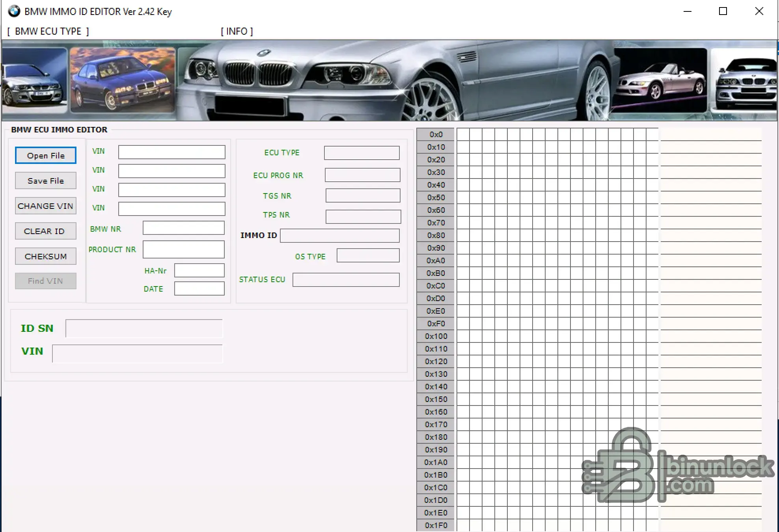
Task: Click the large VIN field below ID SN
Action: click(138, 353)
